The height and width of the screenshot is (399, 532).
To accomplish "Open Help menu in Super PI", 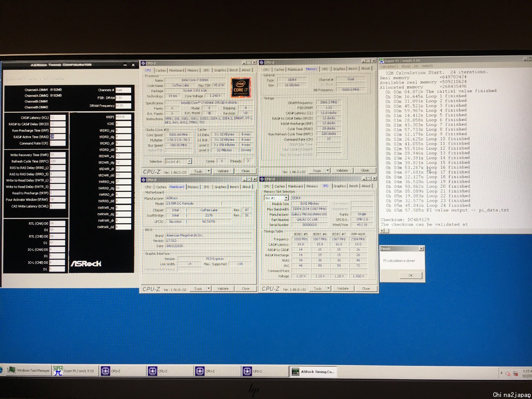I will coord(427,66).
